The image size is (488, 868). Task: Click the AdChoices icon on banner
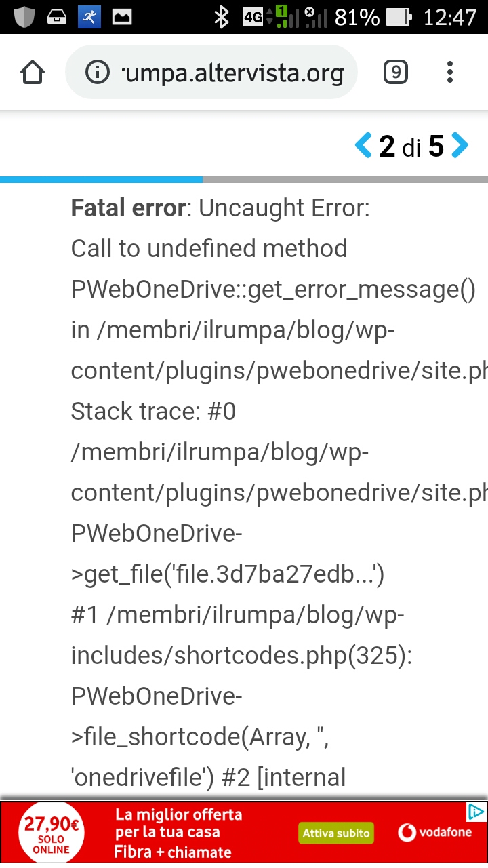476,812
